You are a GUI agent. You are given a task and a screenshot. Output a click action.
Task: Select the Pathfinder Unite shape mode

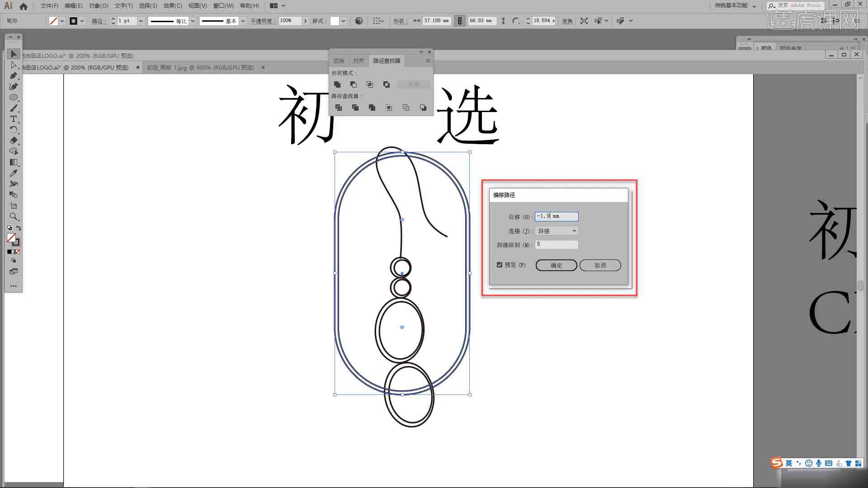coord(337,84)
